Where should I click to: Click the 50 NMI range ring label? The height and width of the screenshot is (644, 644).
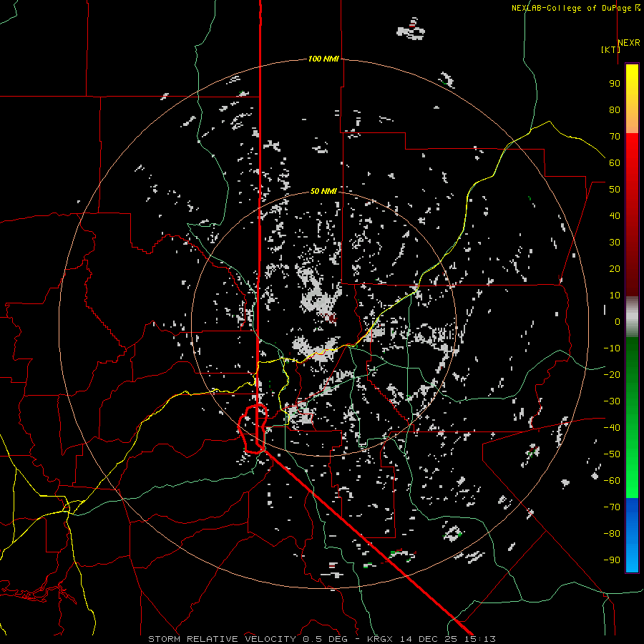coord(323,191)
